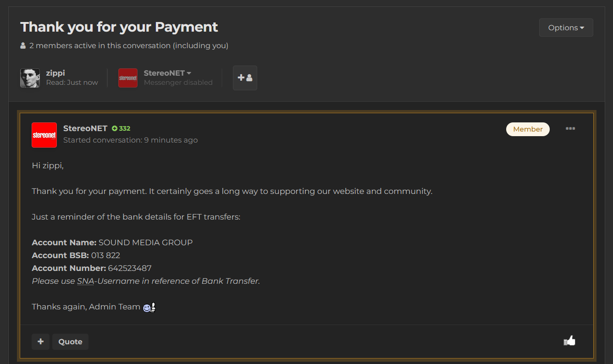This screenshot has height=364, width=613.
Task: Open zippi's profile name link
Action: click(55, 73)
